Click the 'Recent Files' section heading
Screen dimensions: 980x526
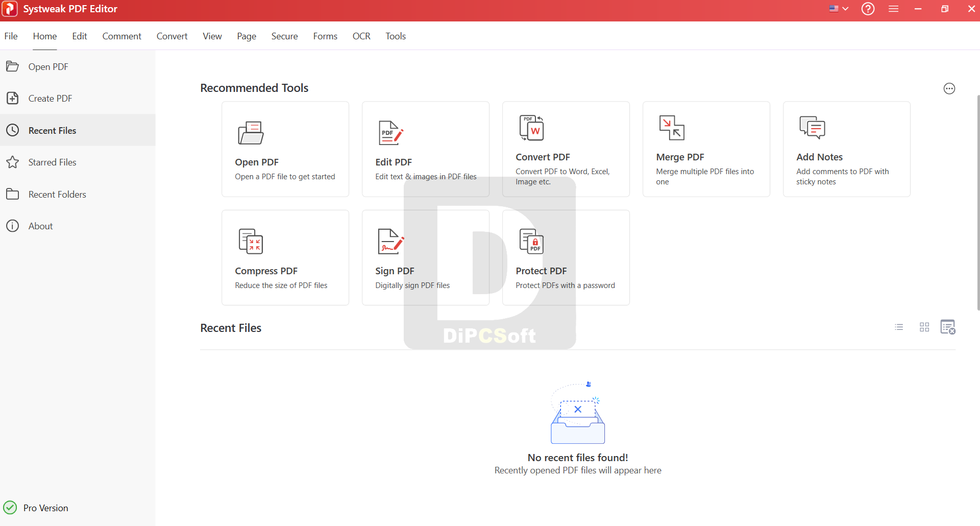tap(231, 328)
